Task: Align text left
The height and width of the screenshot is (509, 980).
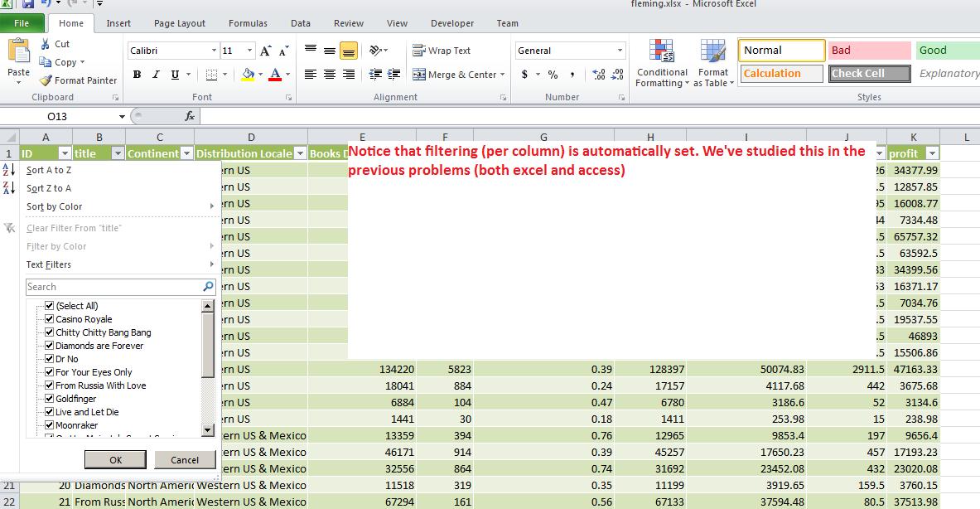Action: pyautogui.click(x=310, y=75)
